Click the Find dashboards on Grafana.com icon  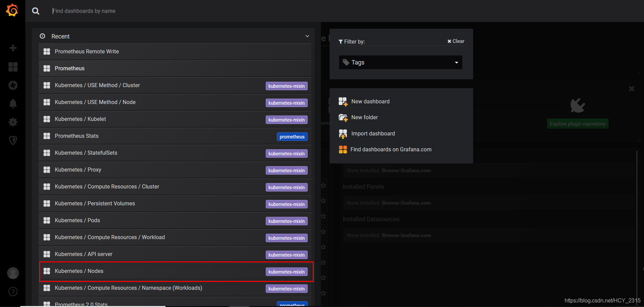(x=343, y=150)
